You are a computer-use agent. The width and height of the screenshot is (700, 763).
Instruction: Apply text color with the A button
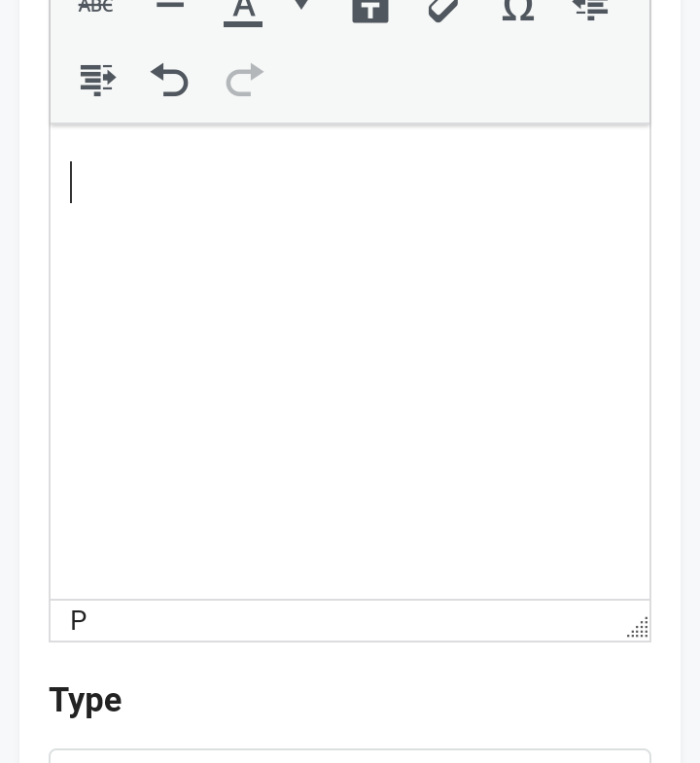click(243, 8)
